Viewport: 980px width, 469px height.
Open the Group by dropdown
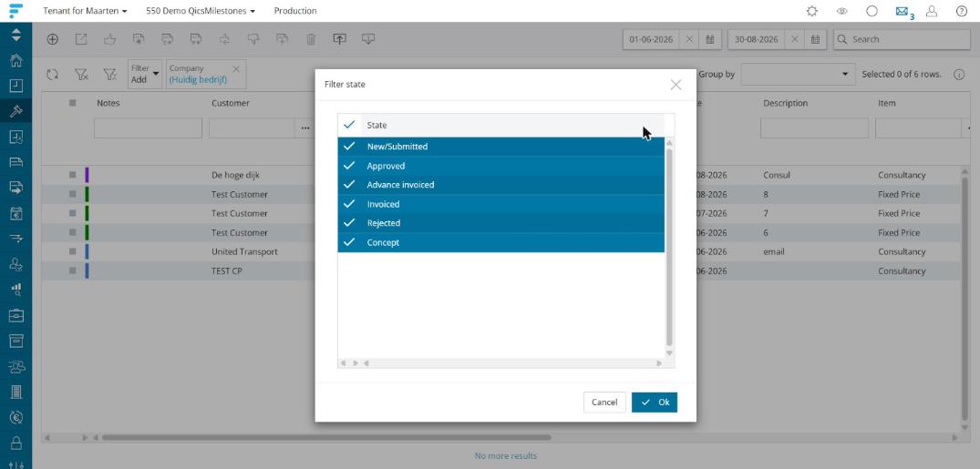coord(798,74)
